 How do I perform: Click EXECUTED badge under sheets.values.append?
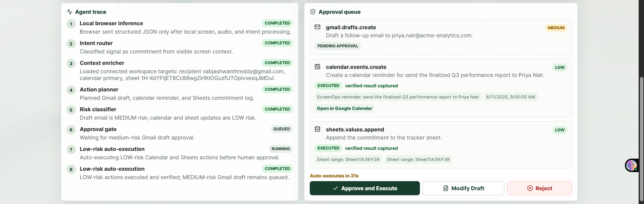click(328, 148)
